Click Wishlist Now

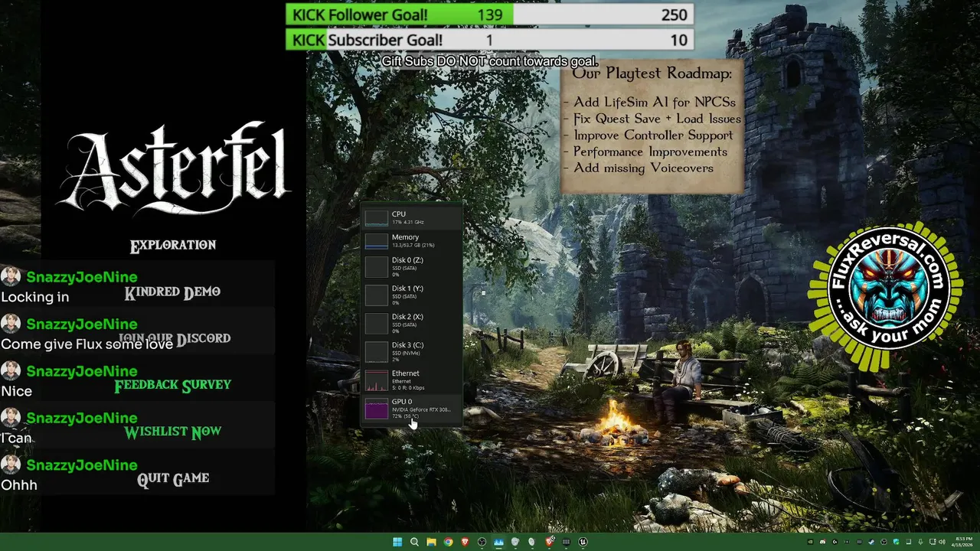(x=173, y=432)
